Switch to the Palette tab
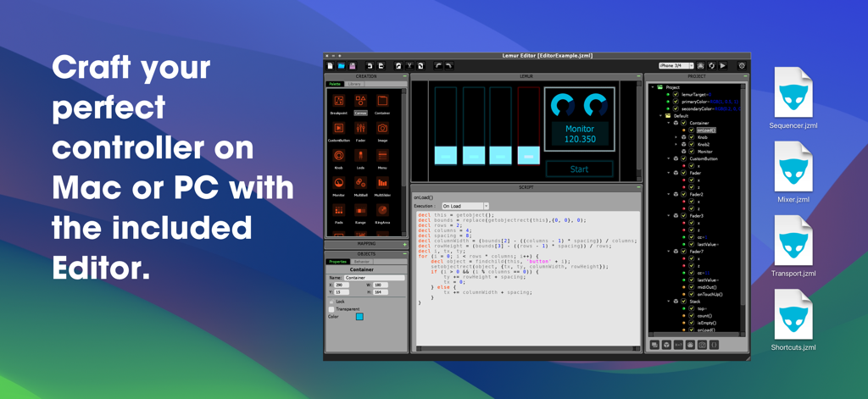 (x=335, y=84)
